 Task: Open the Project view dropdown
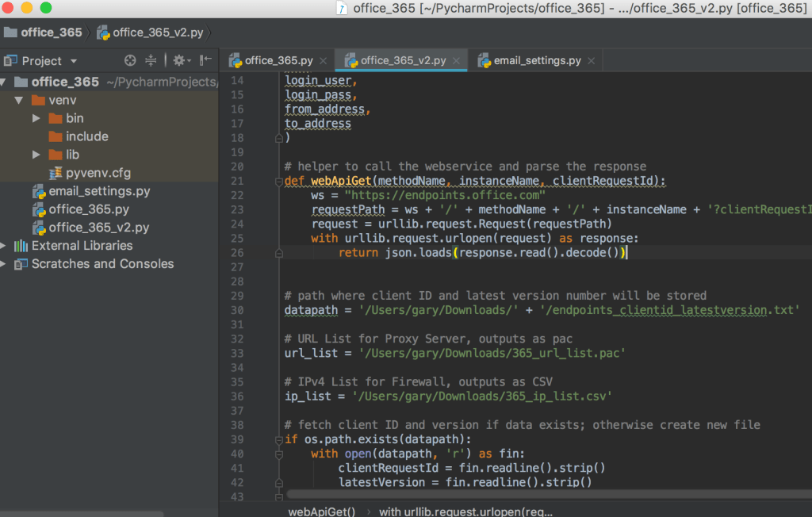point(74,61)
